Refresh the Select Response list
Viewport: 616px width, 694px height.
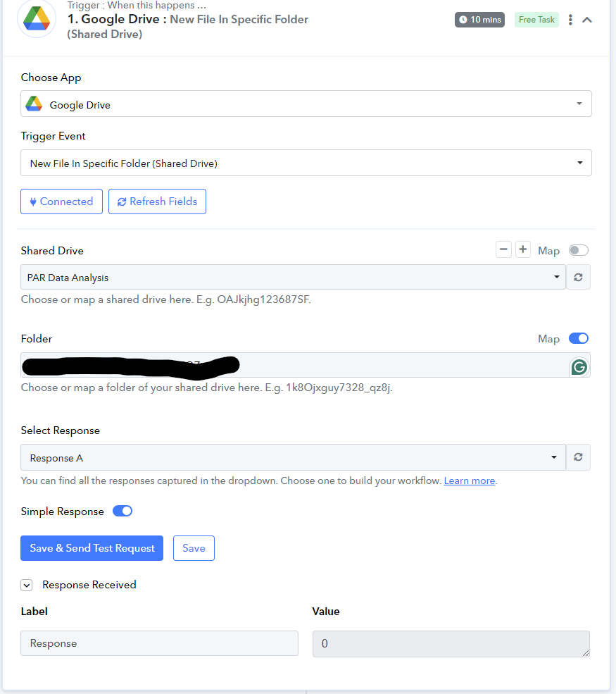pos(579,457)
